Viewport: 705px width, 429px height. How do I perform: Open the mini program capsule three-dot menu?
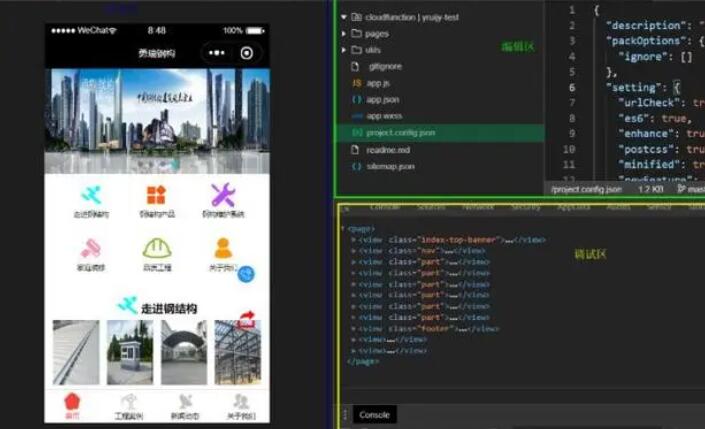click(217, 53)
